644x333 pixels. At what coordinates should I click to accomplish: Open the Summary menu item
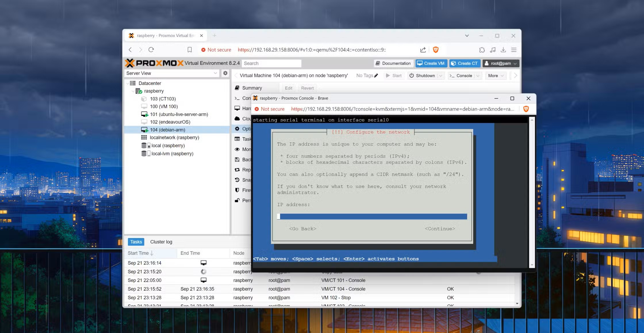(252, 88)
